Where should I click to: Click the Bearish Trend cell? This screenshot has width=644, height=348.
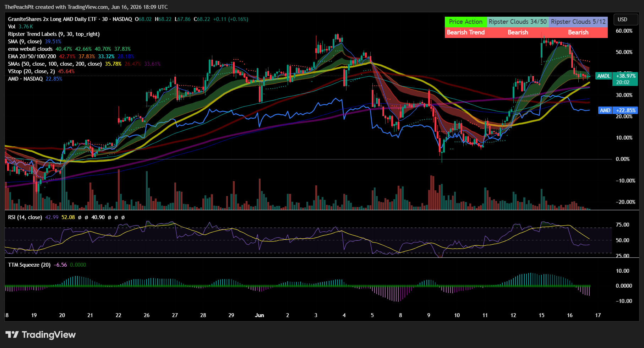466,32
